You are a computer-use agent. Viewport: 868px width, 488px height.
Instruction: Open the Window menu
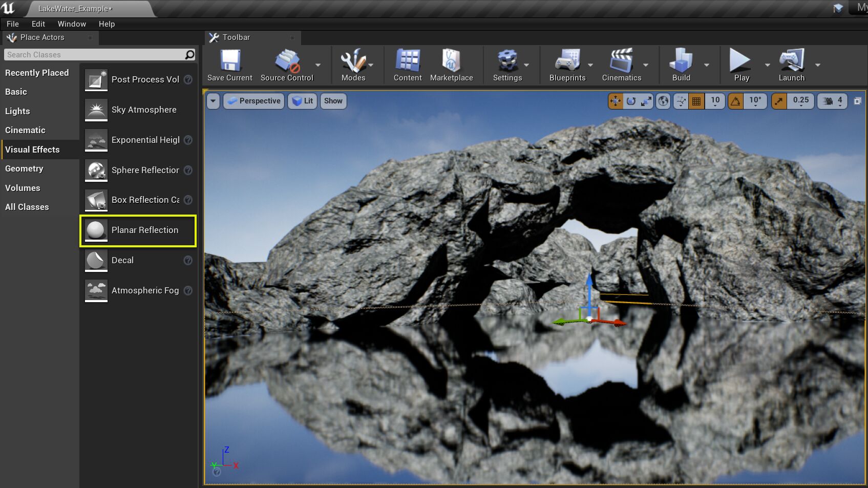click(x=71, y=24)
